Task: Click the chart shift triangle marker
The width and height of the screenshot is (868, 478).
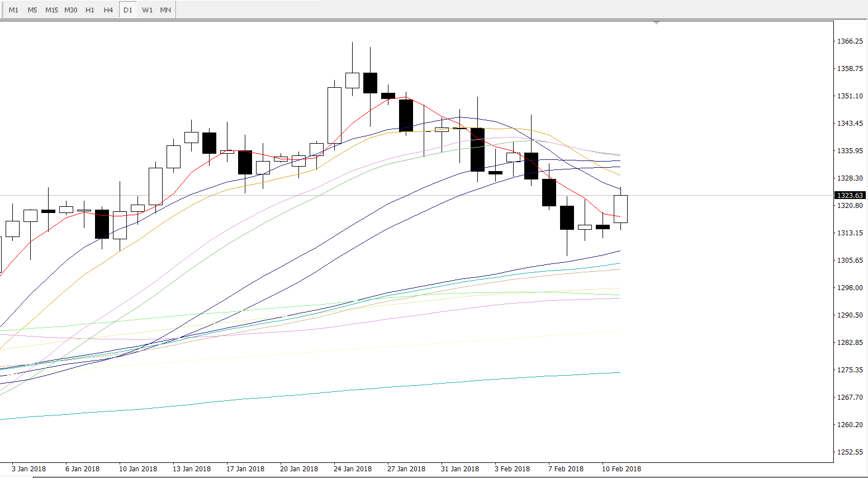Action: pyautogui.click(x=656, y=23)
